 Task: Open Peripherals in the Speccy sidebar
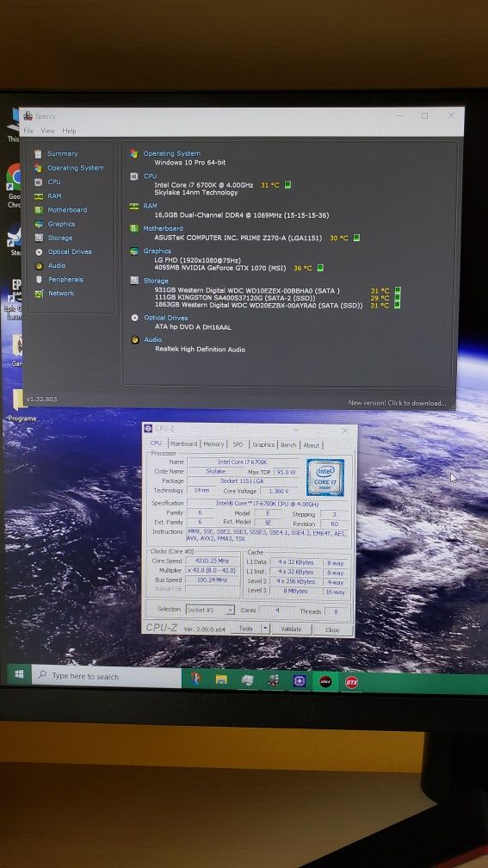(65, 280)
